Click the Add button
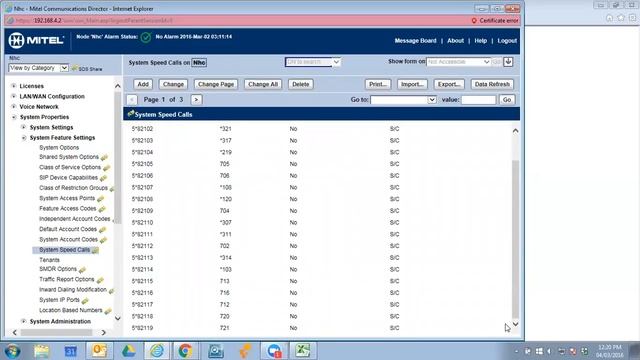The height and width of the screenshot is (360, 640). pos(143,84)
